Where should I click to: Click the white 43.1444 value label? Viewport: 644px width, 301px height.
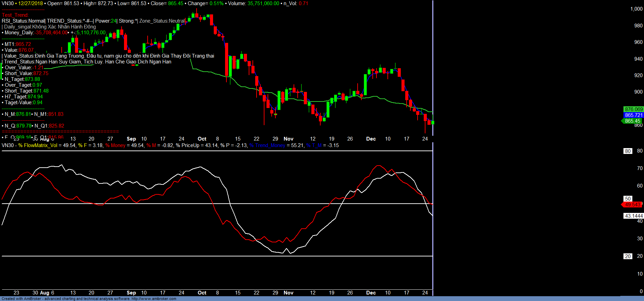[x=633, y=216]
